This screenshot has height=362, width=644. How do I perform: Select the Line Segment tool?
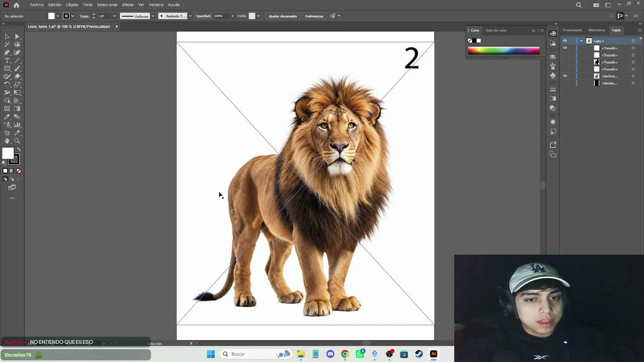tap(17, 60)
